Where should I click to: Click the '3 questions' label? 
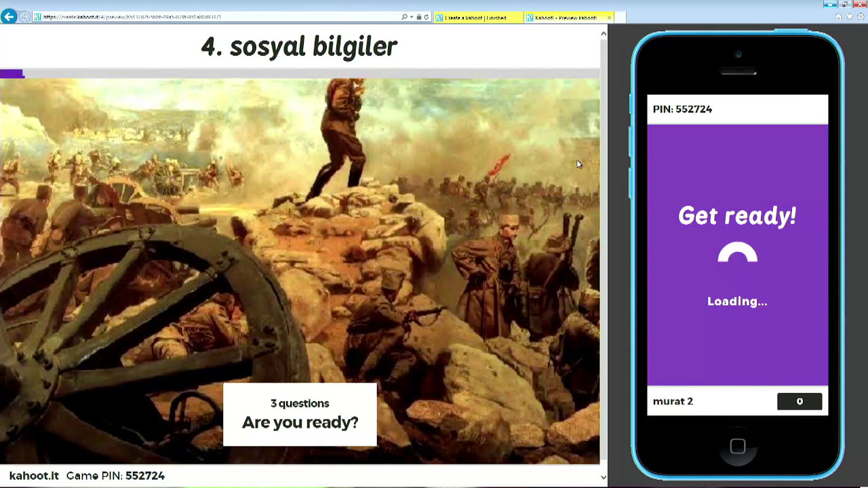[300, 403]
